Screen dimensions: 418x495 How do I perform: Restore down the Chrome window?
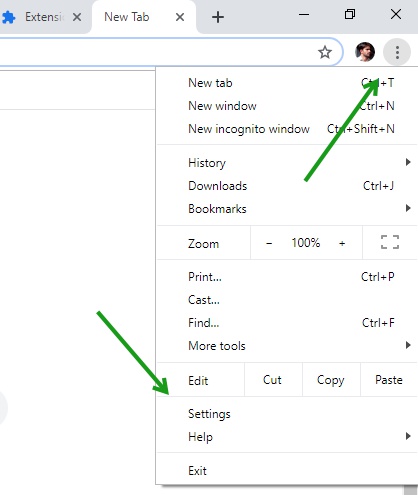point(350,15)
